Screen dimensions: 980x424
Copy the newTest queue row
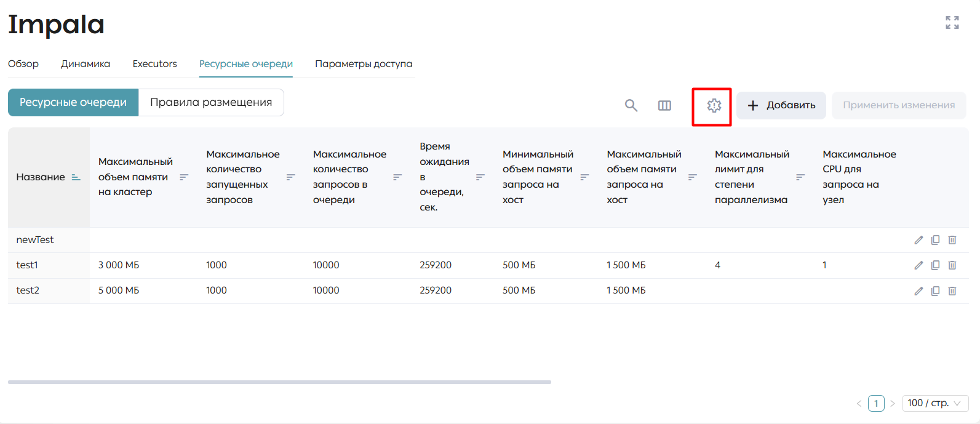pos(935,240)
